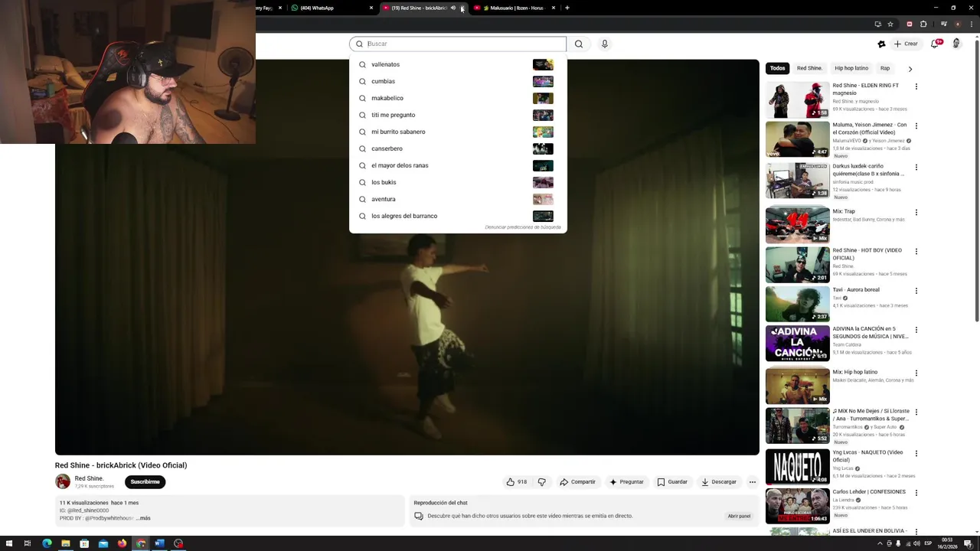Image resolution: width=980 pixels, height=551 pixels.
Task: Choose los alegres del barranco suggestion
Action: [x=458, y=216]
